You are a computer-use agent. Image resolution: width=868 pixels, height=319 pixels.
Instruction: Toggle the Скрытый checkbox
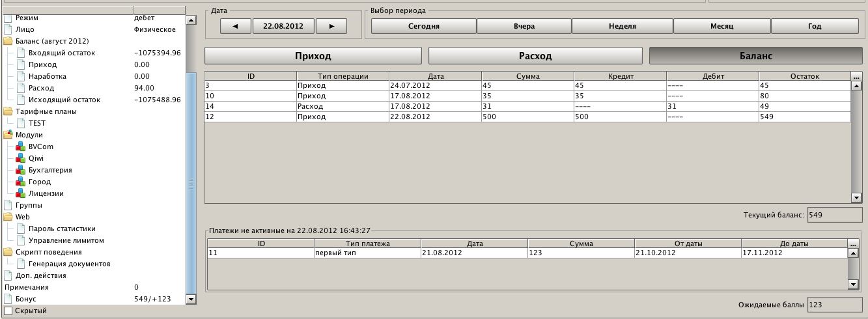(8, 311)
